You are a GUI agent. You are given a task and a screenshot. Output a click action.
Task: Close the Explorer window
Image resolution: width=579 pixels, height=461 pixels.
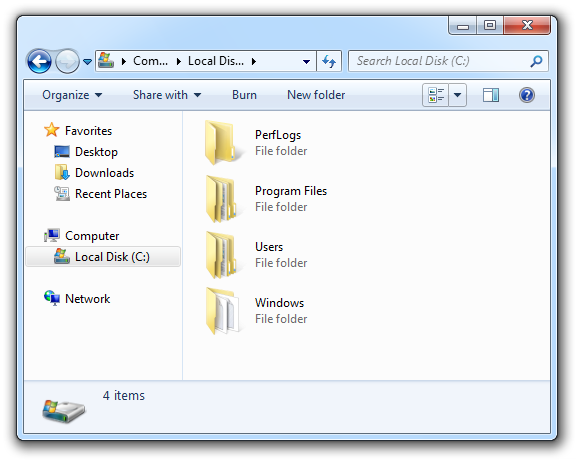click(527, 25)
